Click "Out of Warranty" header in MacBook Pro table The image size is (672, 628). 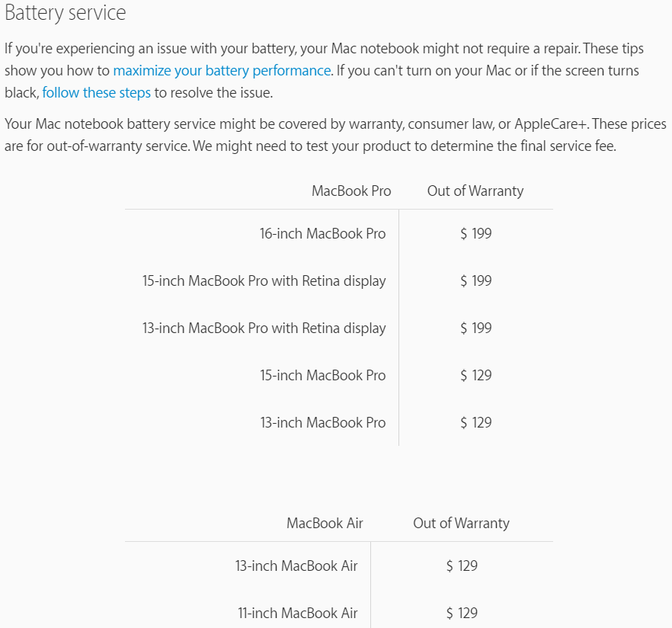pyautogui.click(x=475, y=191)
